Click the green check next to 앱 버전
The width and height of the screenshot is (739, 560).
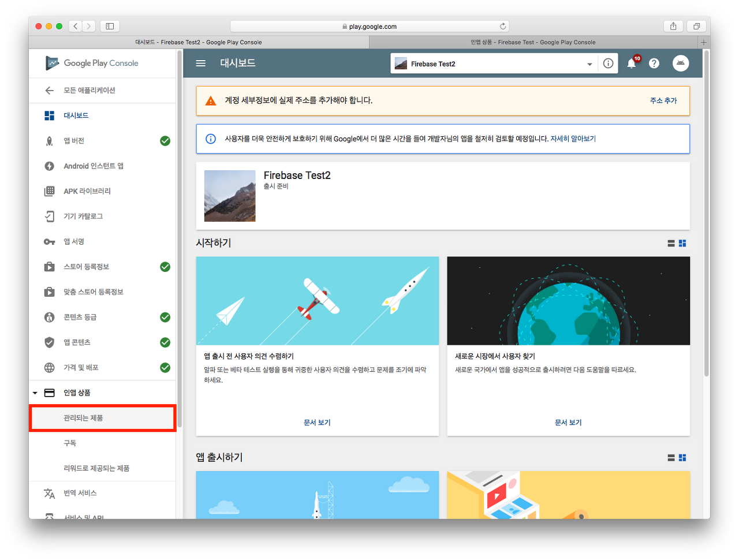tap(165, 141)
